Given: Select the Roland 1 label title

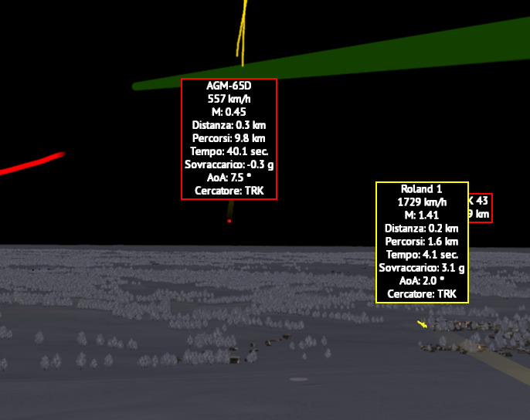Looking at the screenshot, I should [x=422, y=189].
